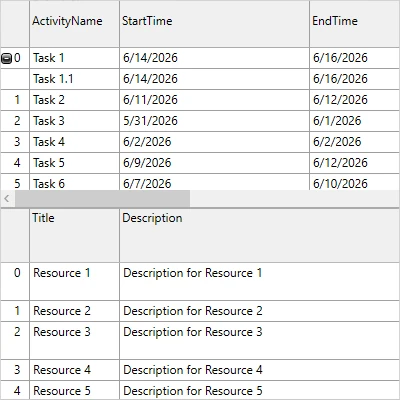This screenshot has height=400, width=400.
Task: Select row header 2 for Resource 3
Action: tap(15, 340)
